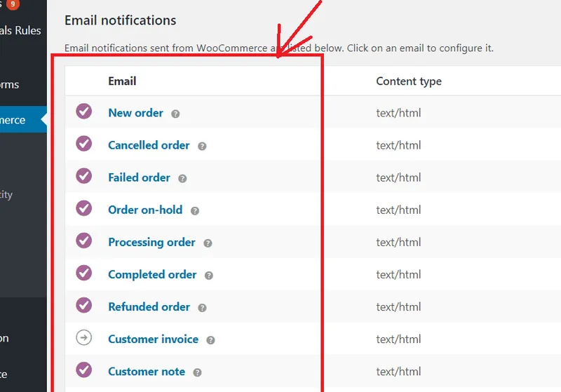The image size is (561, 392).
Task: Click the Content type column header
Action: click(409, 81)
